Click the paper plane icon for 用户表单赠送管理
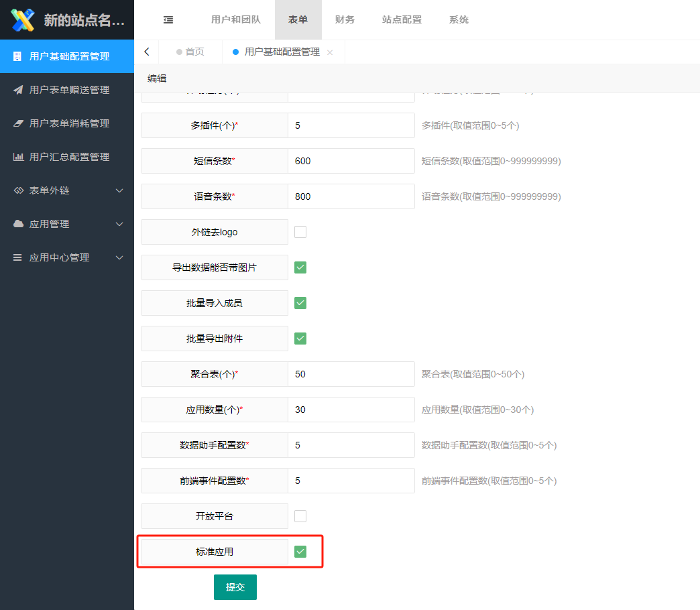700x610 pixels. click(x=18, y=90)
